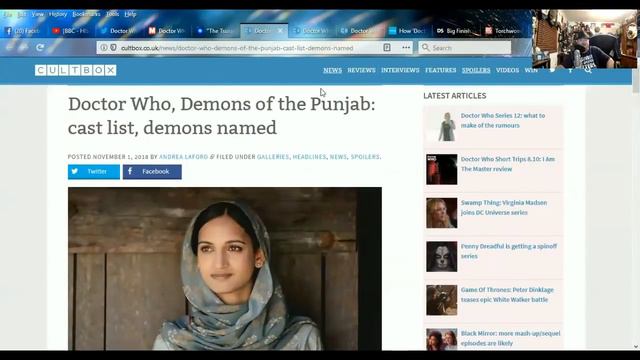Screen dimensions: 640x360
Task: Click thumbnail for Doctor Who Series 12 article
Action: coord(442,126)
